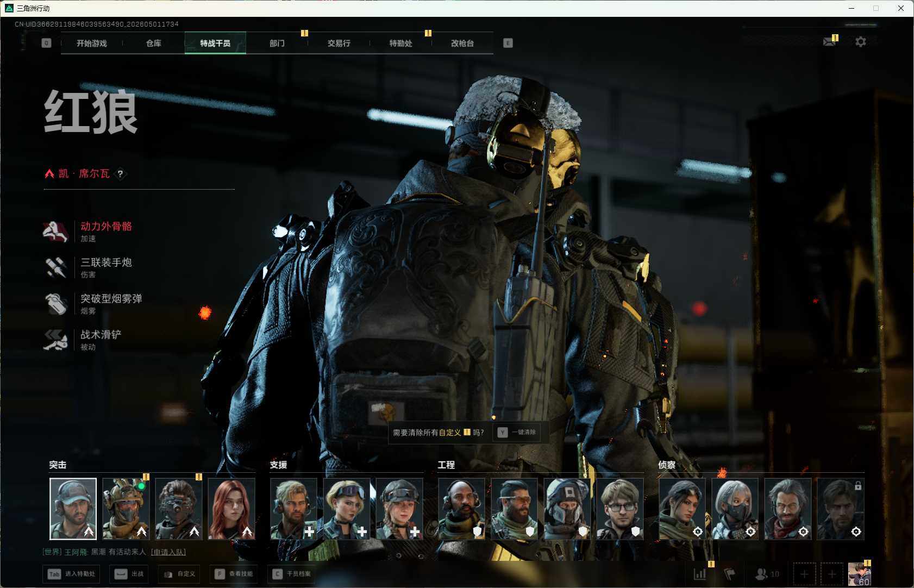This screenshot has height=588, width=914.
Task: Pick the eyeglasses-wearing engineer operator
Action: point(619,509)
